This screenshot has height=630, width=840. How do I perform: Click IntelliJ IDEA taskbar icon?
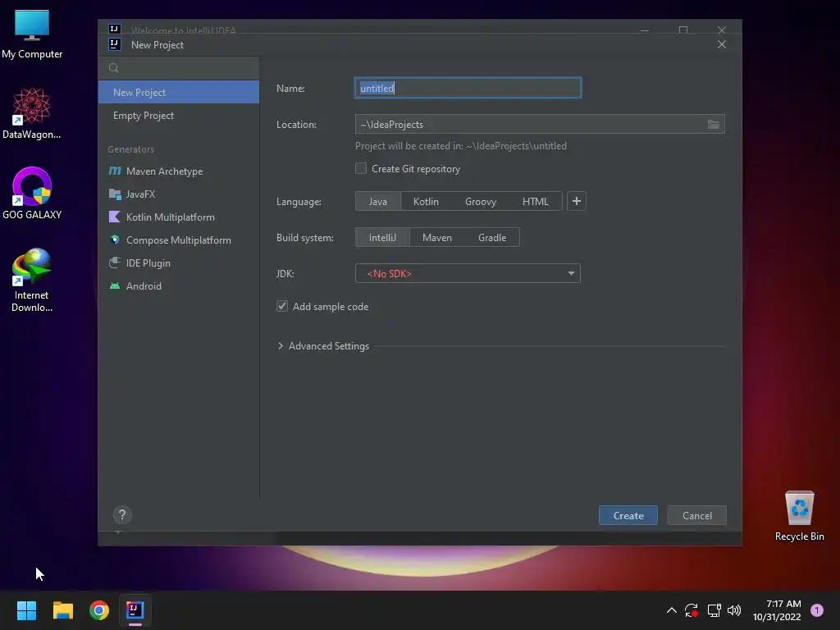[x=135, y=610]
